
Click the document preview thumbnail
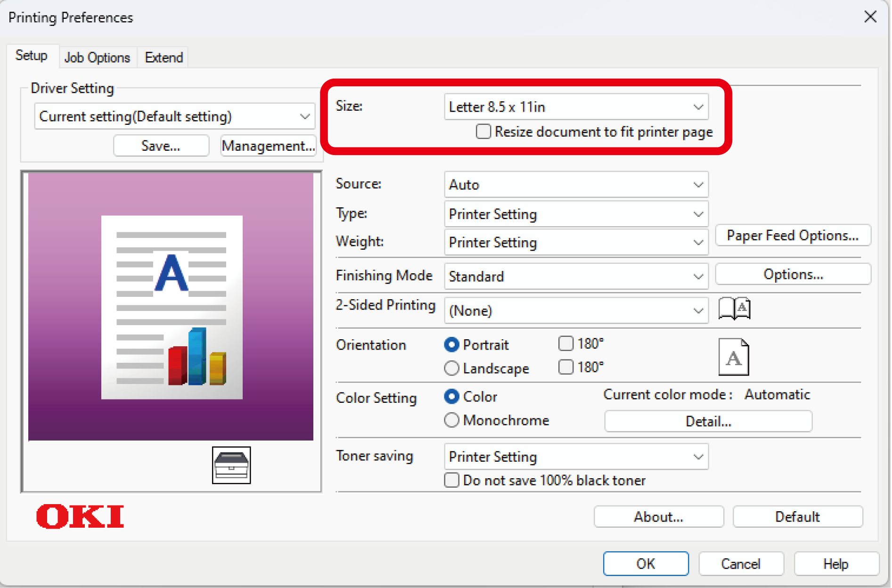pos(171,307)
